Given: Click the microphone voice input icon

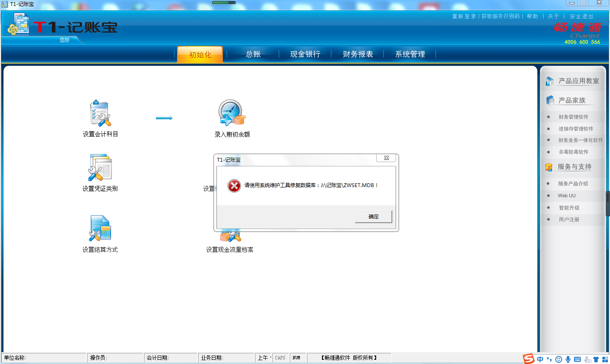Looking at the screenshot, I should [x=568, y=359].
